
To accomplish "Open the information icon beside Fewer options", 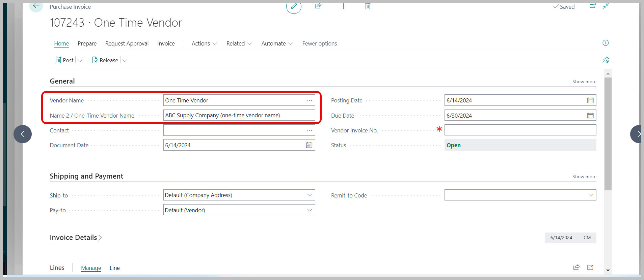I will pos(606,43).
